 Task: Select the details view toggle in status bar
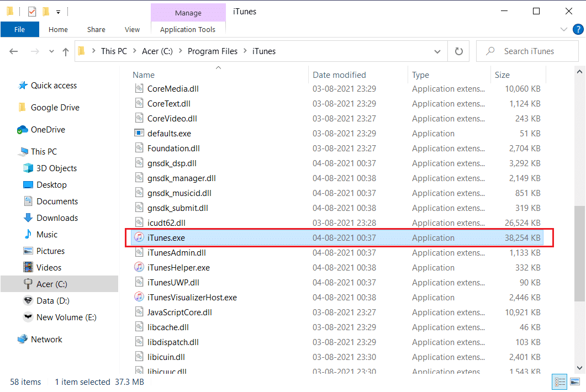(559, 382)
